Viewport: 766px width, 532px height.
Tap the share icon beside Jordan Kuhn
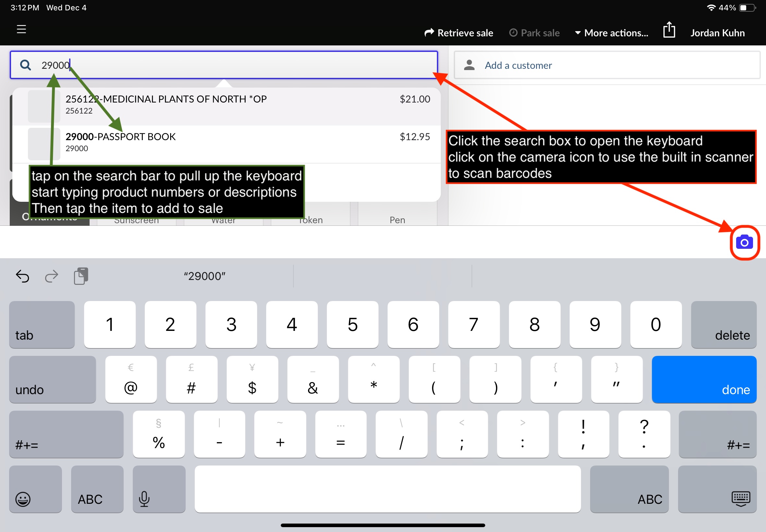[x=669, y=30]
